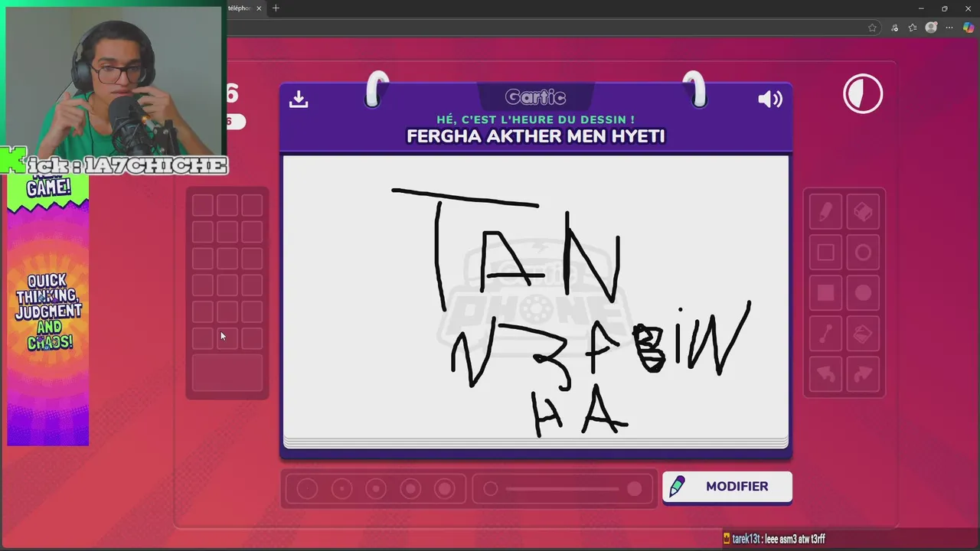The image size is (980, 551).
Task: Choose the outlined rectangle shape tool
Action: pyautogui.click(x=825, y=253)
